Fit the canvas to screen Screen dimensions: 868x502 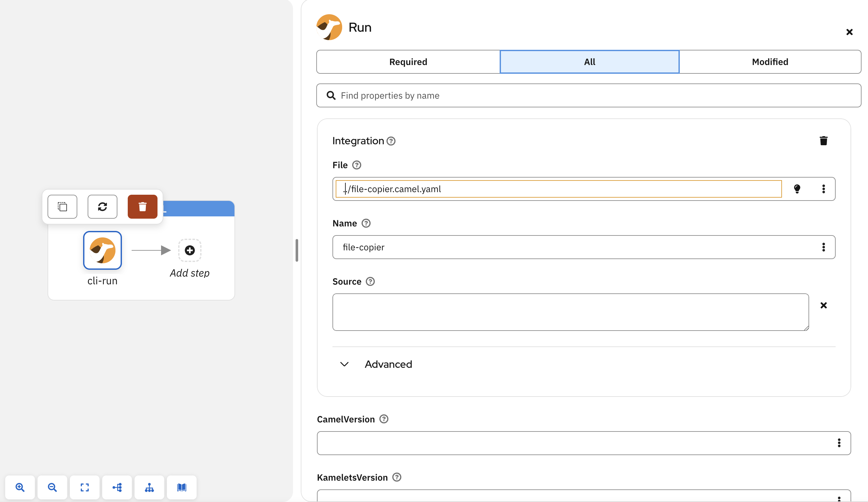[85, 487]
